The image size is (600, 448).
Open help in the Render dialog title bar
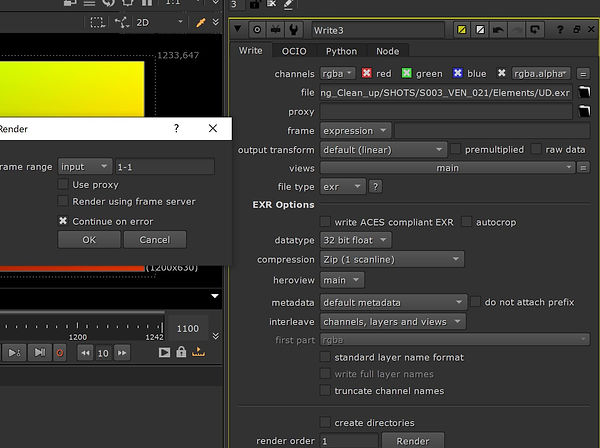point(176,129)
